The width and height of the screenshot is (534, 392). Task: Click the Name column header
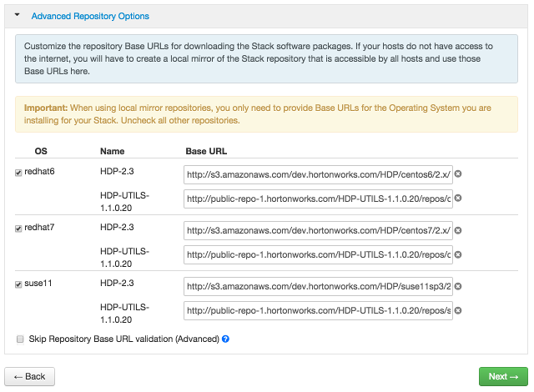click(113, 151)
